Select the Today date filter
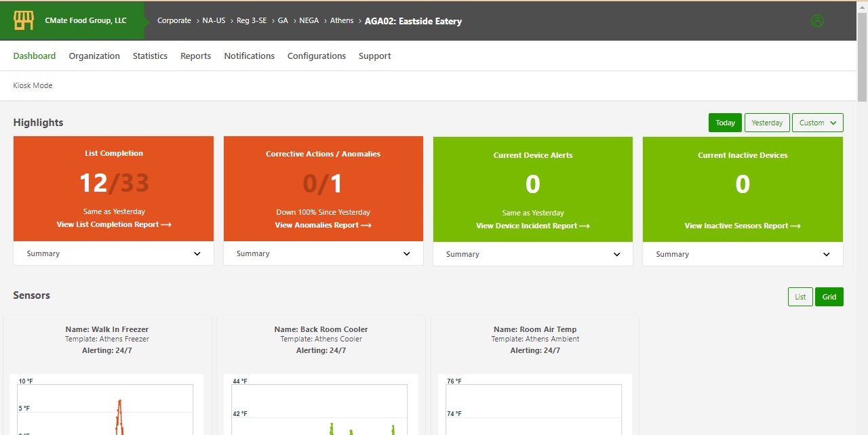Viewport: 868px width, 435px height. 725,123
